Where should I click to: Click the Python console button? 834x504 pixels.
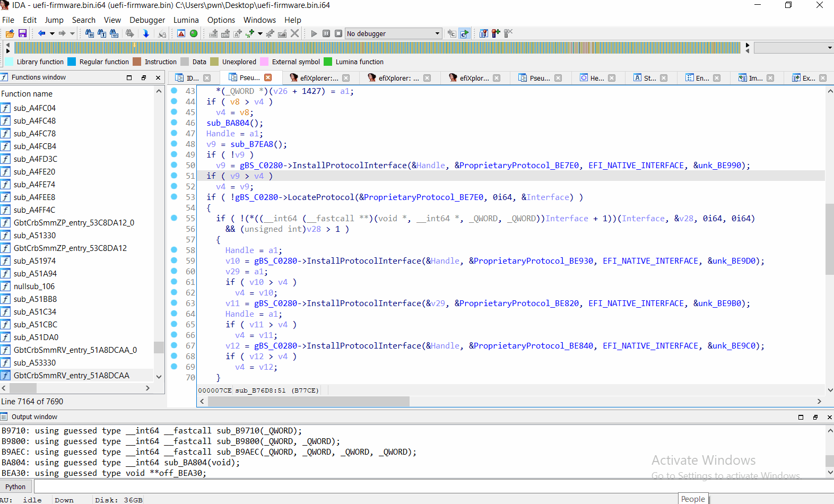click(15, 486)
